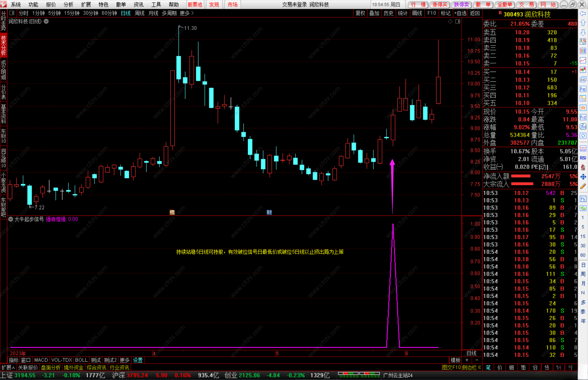
Task: Expand the 大牛起步信号 indicator dropdown arrow
Action: coord(11,219)
